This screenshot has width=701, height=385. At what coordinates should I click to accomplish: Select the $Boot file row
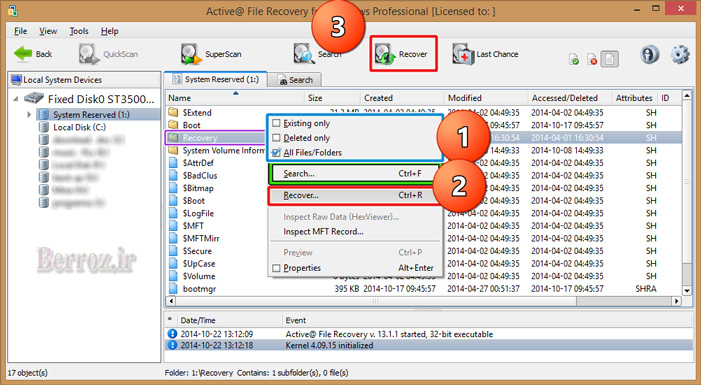[x=423, y=200]
